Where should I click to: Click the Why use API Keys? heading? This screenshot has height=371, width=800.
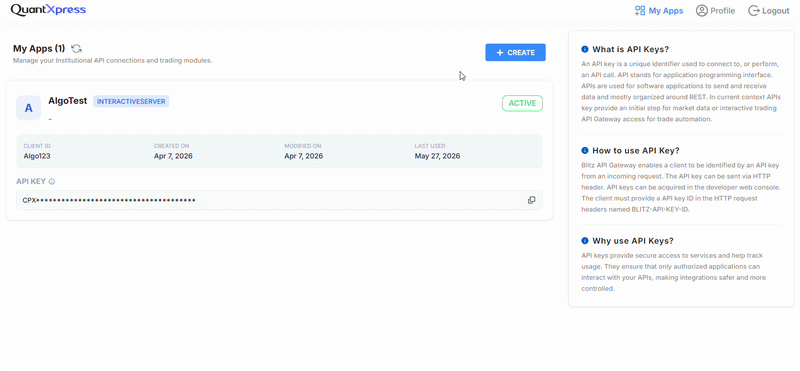pyautogui.click(x=633, y=240)
